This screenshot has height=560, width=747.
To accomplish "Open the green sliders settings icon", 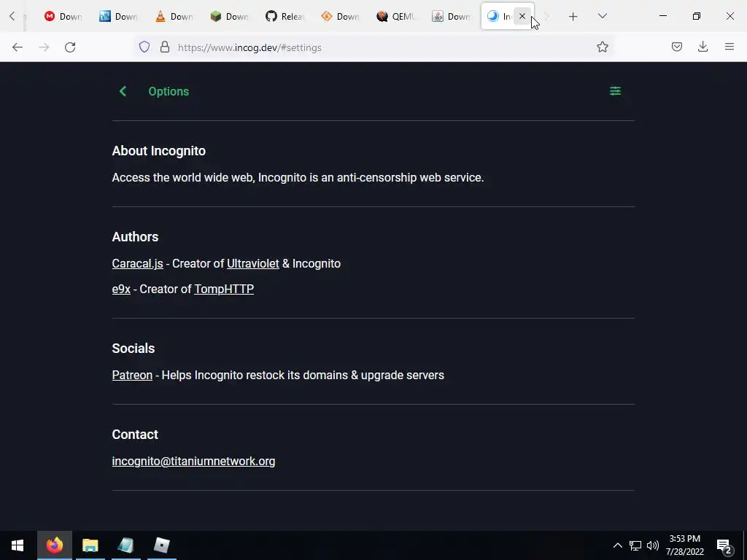I will click(x=615, y=91).
